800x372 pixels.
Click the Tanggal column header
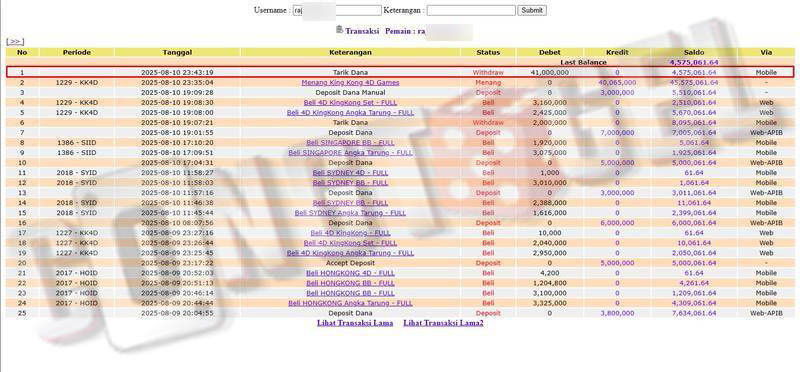point(177,52)
